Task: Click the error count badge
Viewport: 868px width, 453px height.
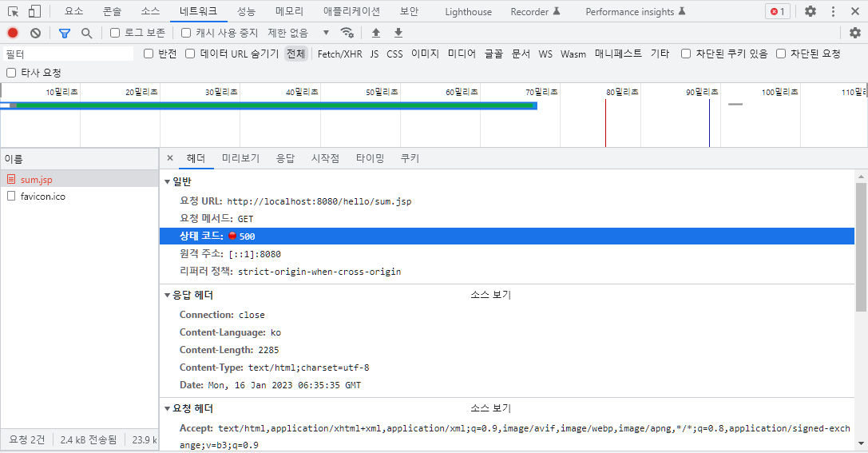Action: (778, 11)
